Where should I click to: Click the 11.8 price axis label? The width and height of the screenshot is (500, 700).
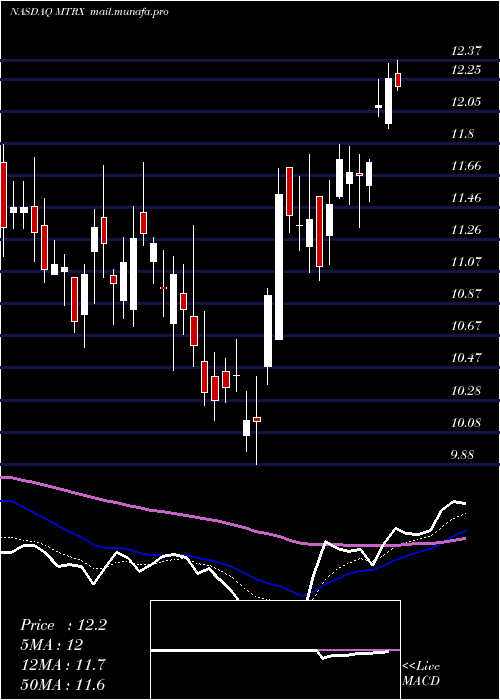click(x=462, y=134)
